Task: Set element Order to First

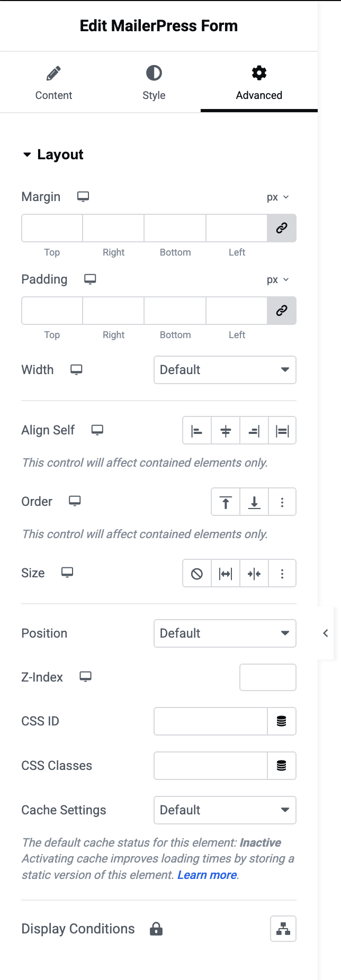Action: 225,502
